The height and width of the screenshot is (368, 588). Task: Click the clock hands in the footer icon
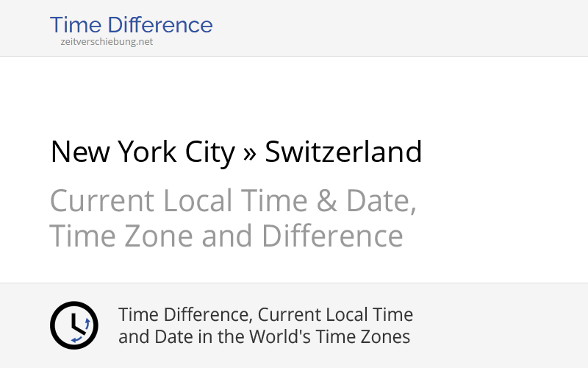click(73, 323)
